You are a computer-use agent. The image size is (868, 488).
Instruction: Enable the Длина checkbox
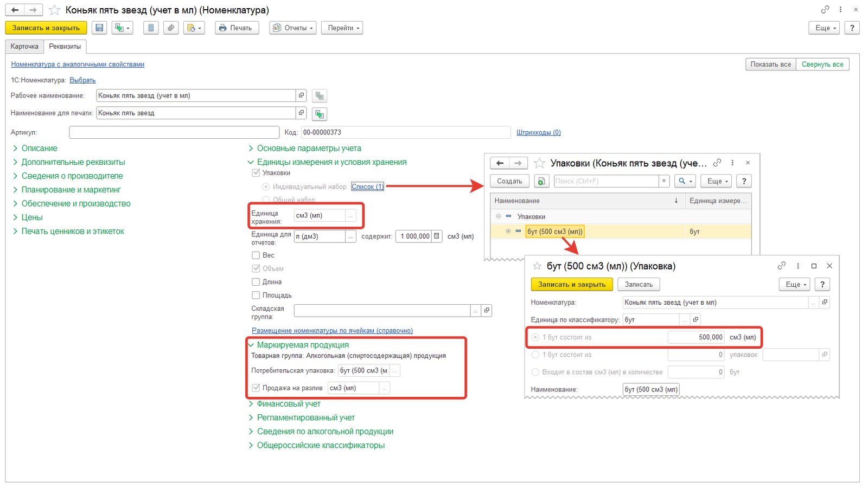(256, 282)
